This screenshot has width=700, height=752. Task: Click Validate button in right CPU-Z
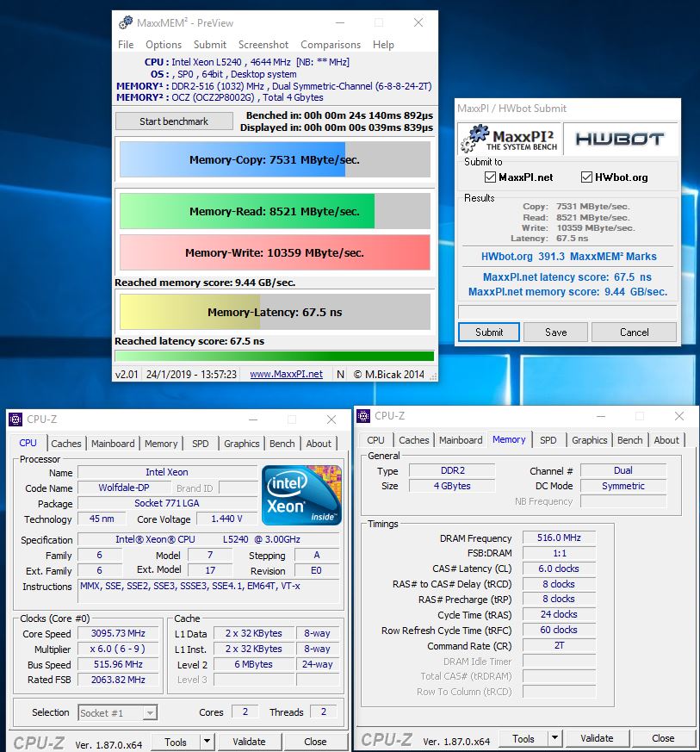click(597, 738)
